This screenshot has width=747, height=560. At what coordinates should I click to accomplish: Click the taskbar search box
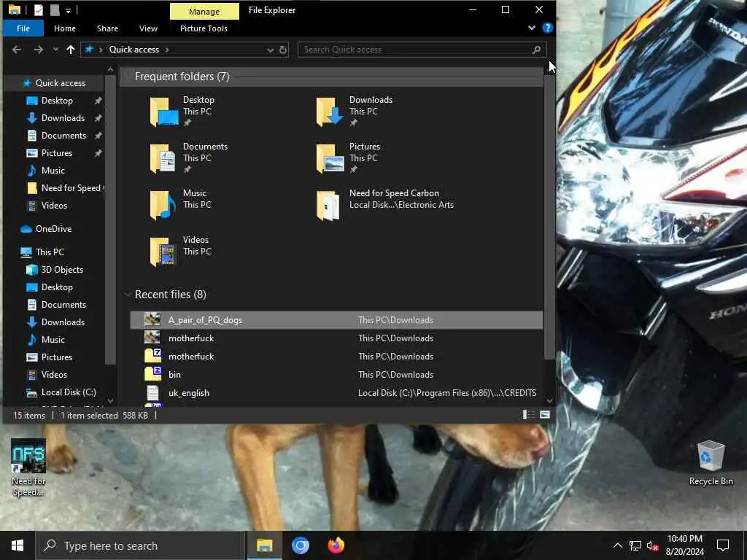(x=141, y=545)
